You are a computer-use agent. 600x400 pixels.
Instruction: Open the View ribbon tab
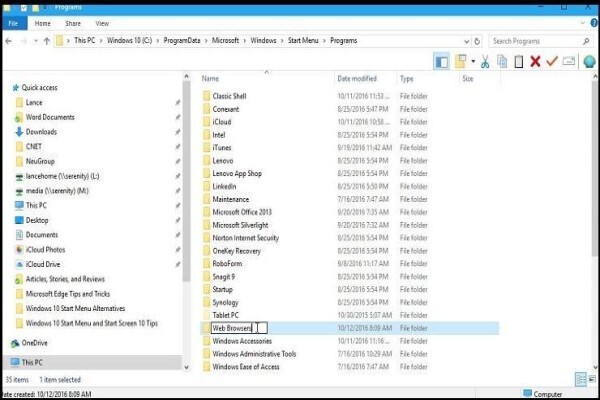(x=102, y=23)
